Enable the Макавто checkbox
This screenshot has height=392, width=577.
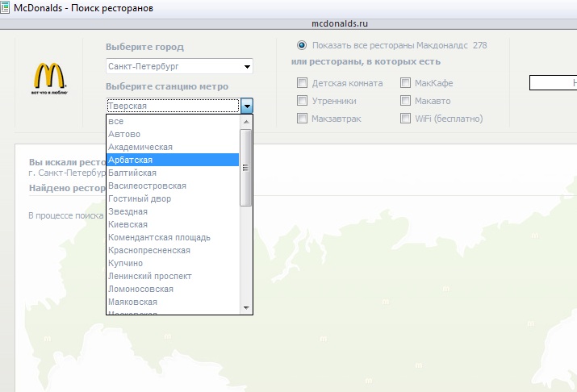(405, 100)
